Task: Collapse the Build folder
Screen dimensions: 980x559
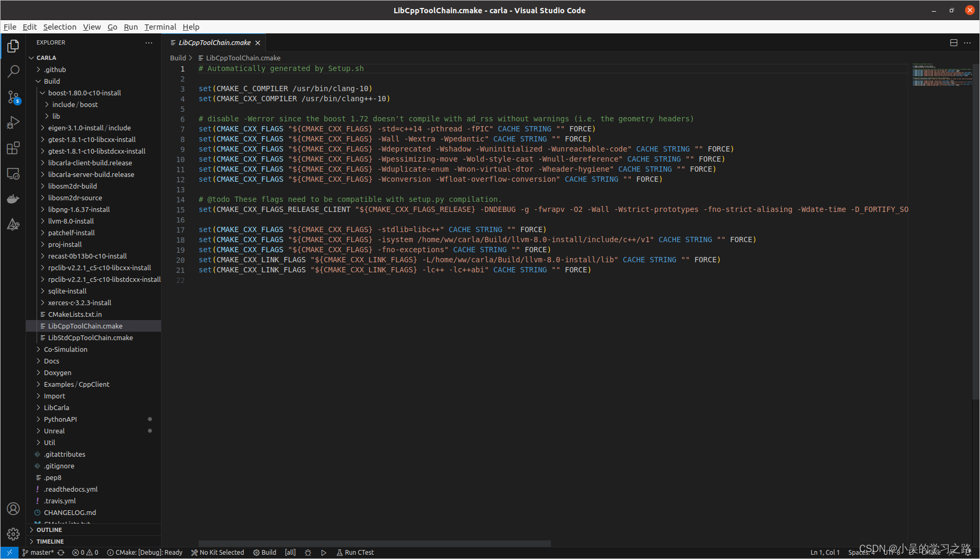Action: 94,81
